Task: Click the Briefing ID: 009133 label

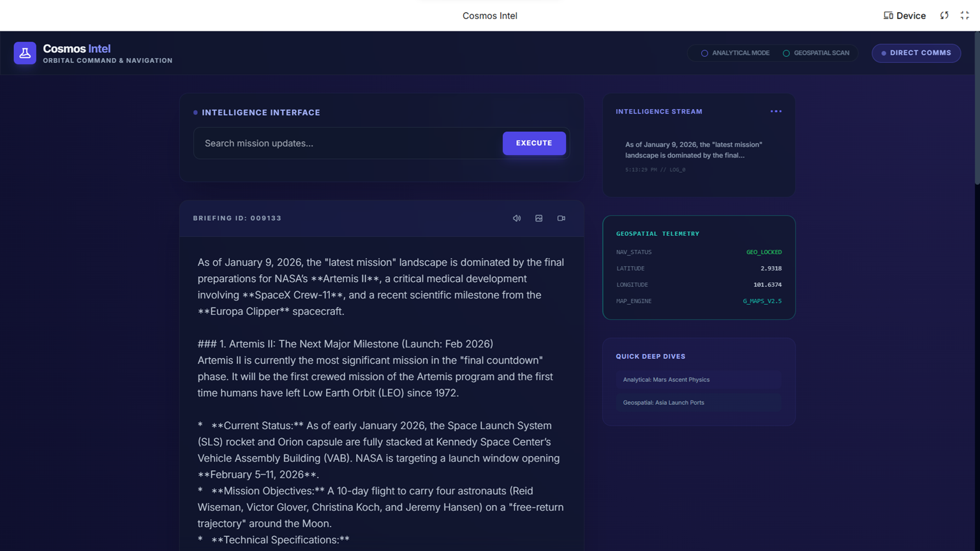Action: point(237,218)
